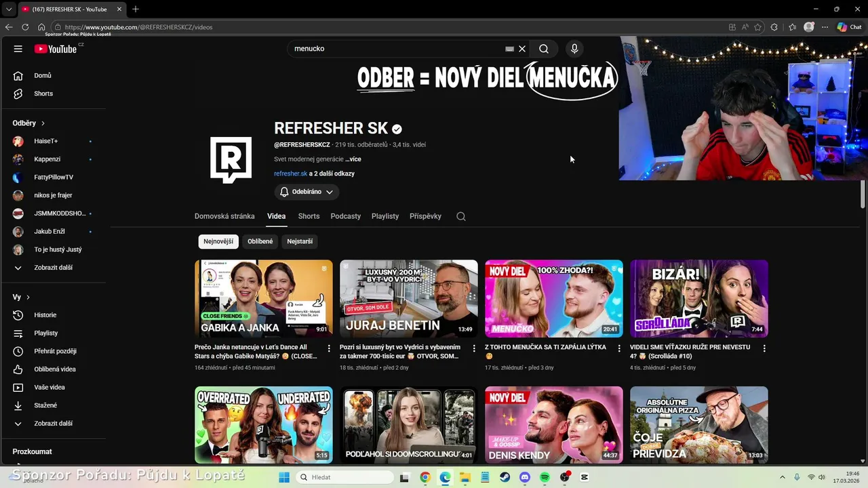Play the Čoje Prievidza pizza video
This screenshot has width=868, height=488.
[699, 425]
